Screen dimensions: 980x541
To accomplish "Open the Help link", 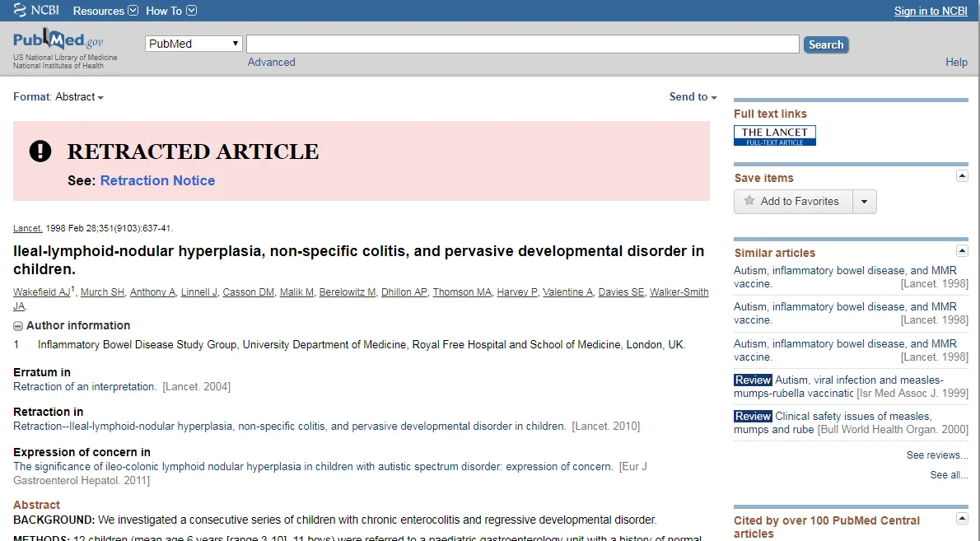I will [x=956, y=62].
